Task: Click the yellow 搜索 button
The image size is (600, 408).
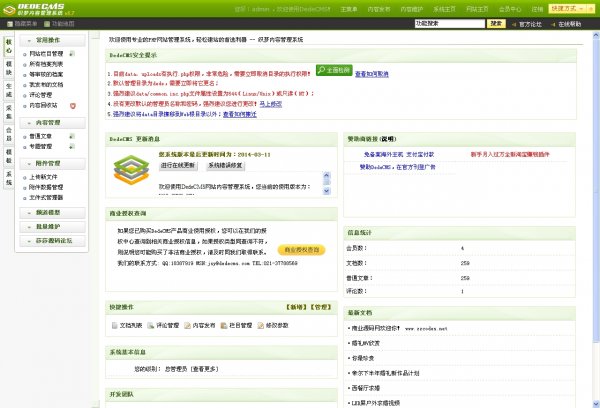Action: (x=496, y=24)
